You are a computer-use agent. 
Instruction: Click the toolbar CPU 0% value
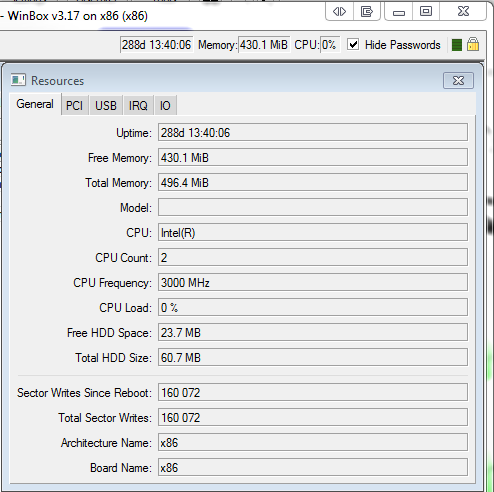pos(330,45)
